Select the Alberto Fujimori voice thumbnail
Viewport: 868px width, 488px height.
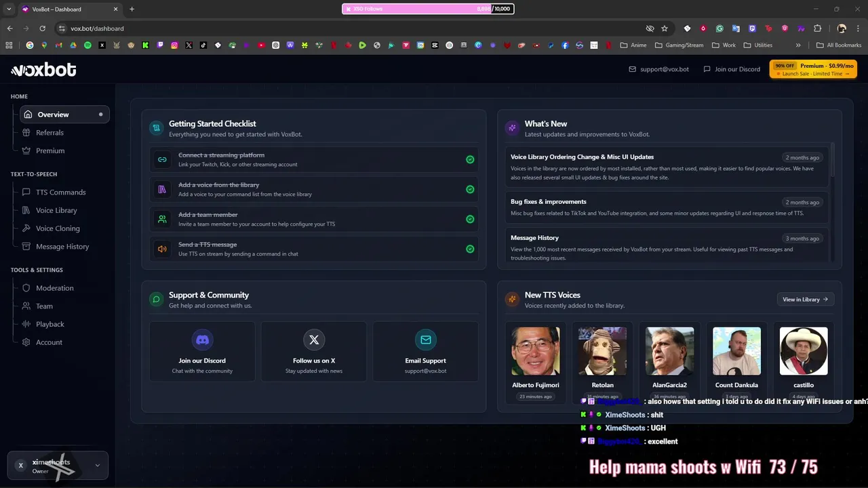(536, 351)
